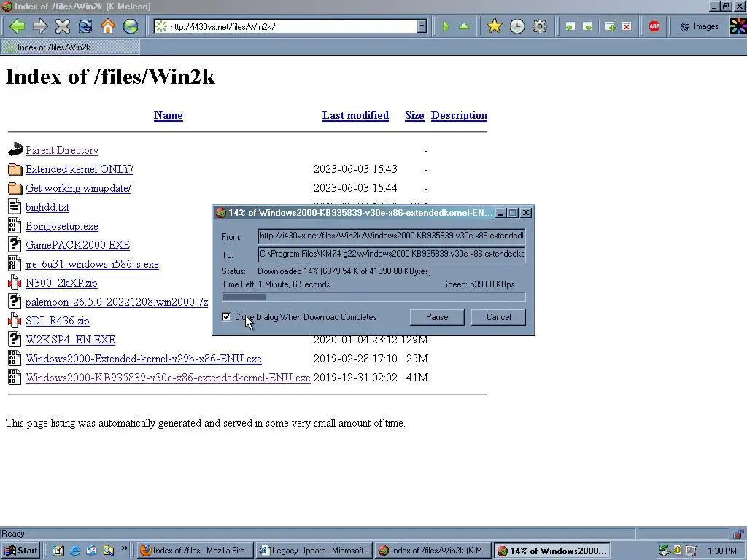The height and width of the screenshot is (560, 747).
Task: Open 'Get working winupdate/' folder link
Action: point(79,188)
